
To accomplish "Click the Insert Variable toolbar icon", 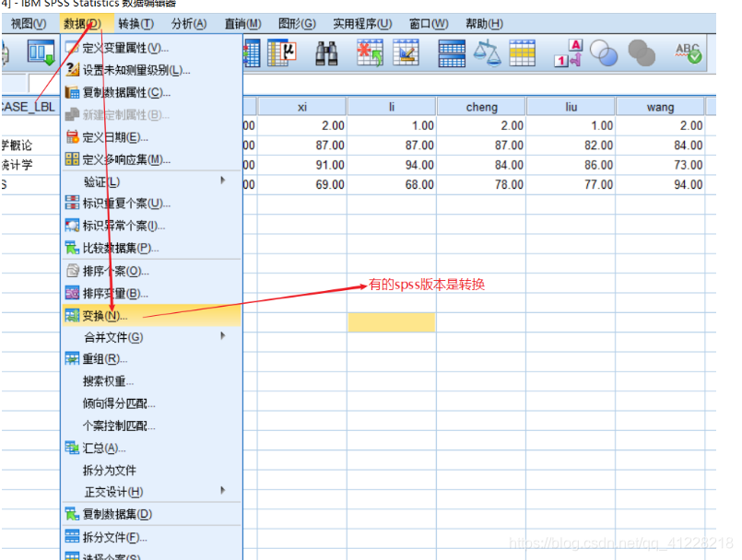I will point(406,53).
